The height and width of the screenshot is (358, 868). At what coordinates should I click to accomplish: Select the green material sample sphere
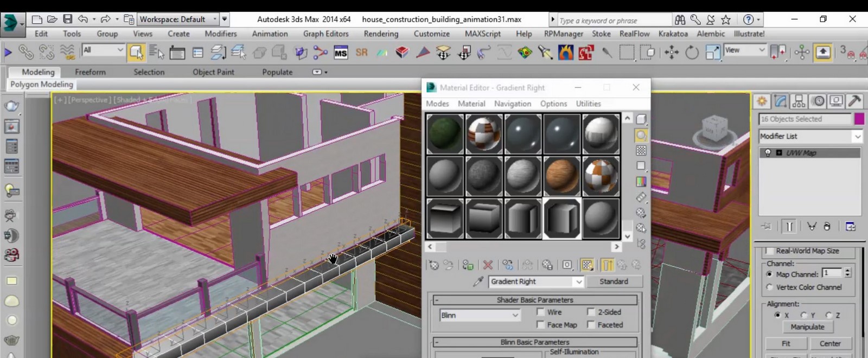coord(445,133)
